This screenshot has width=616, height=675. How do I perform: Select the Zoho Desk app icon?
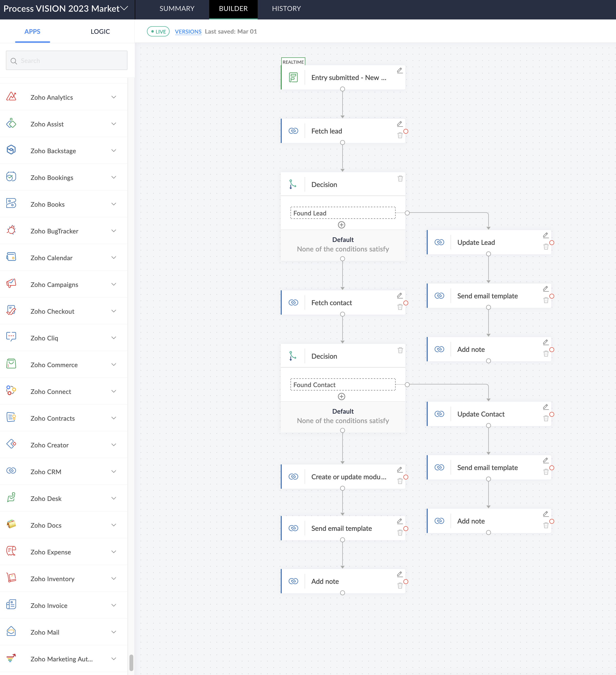click(11, 498)
